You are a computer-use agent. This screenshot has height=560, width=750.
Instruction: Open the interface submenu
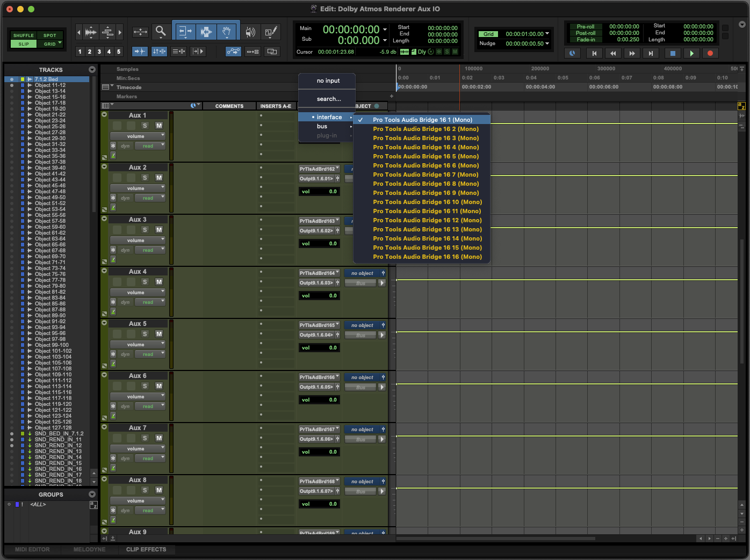(x=327, y=117)
